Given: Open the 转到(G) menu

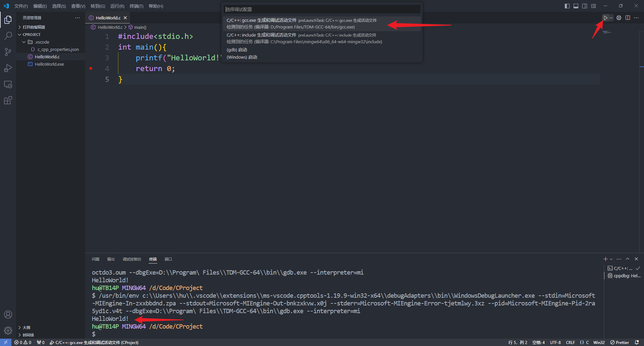Looking at the screenshot, I should (x=98, y=6).
